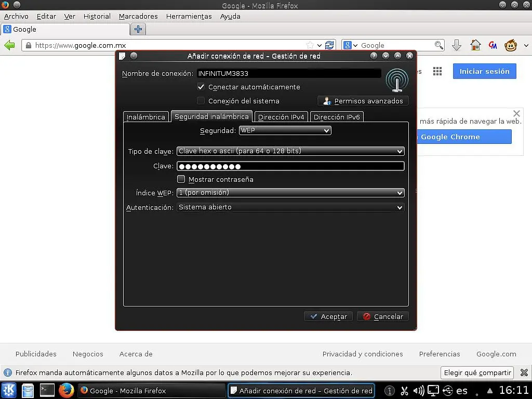Click the display monitor tray icon
This screenshot has width=532, height=399.
click(433, 391)
